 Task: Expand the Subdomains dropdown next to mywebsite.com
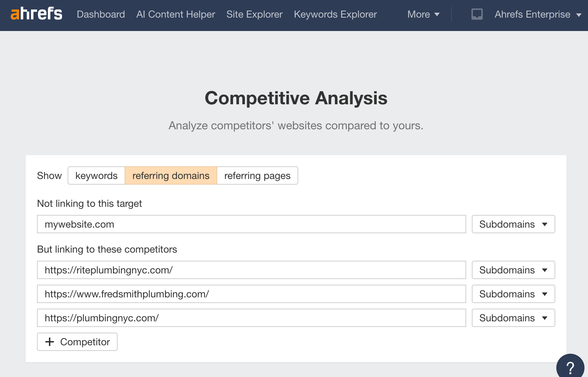click(513, 224)
